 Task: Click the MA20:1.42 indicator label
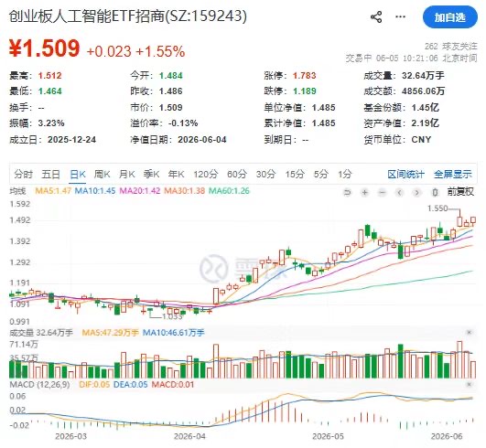click(x=140, y=191)
